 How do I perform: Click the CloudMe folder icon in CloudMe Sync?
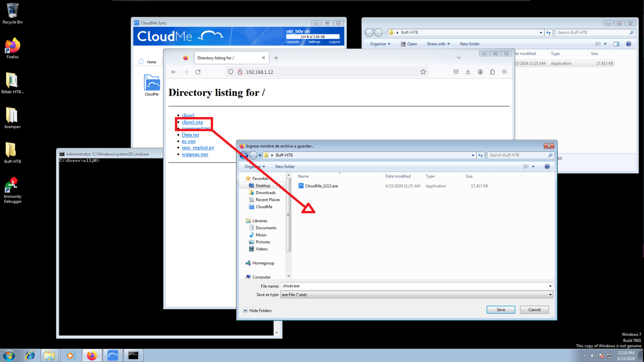coord(152,85)
